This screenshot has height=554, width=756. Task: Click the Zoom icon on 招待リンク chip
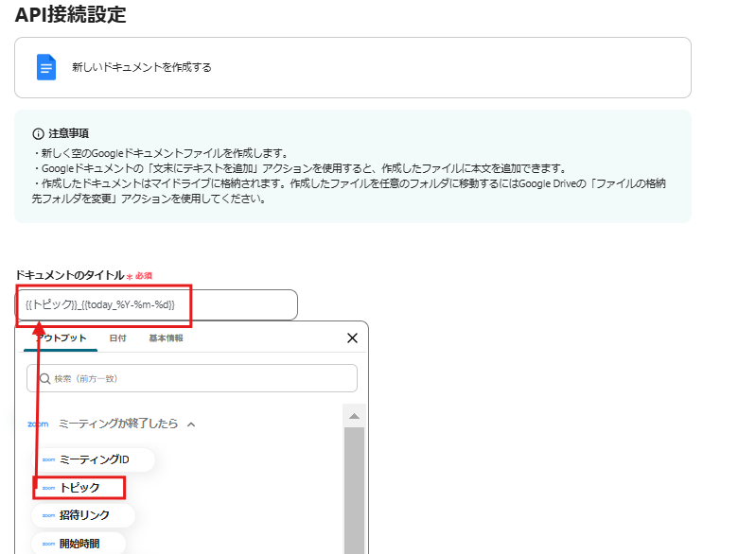(x=48, y=515)
